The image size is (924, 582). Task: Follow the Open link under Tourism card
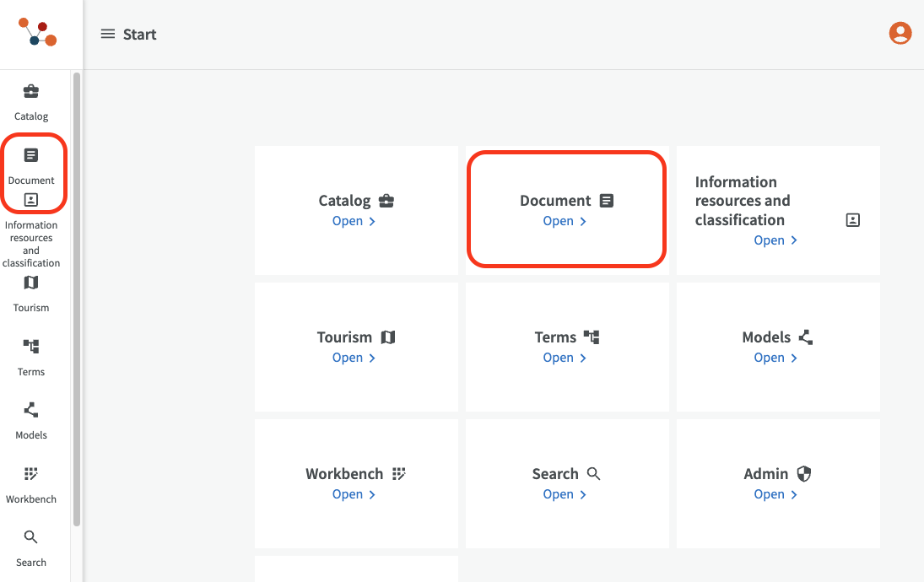point(354,358)
